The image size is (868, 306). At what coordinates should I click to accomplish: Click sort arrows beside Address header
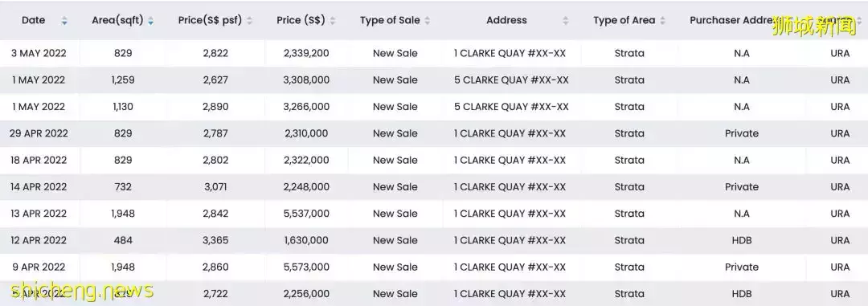565,20
